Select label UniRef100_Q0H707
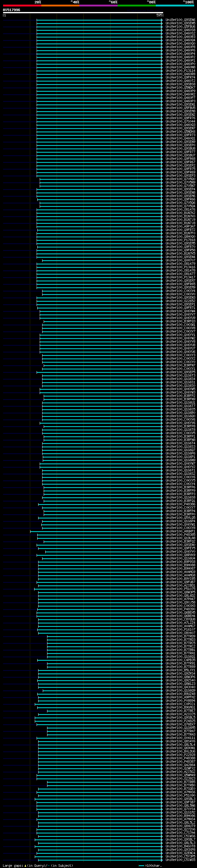This screenshot has width=197, height=868. [x=180, y=260]
